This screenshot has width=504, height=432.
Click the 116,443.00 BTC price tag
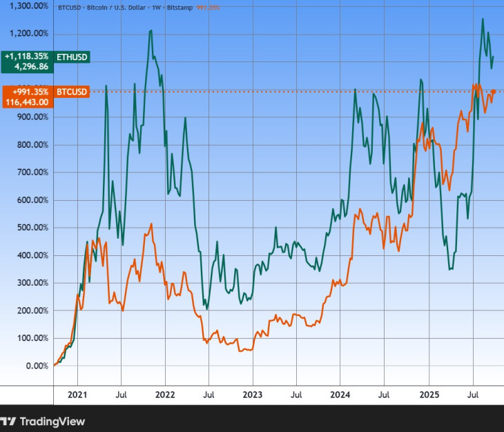tap(27, 102)
